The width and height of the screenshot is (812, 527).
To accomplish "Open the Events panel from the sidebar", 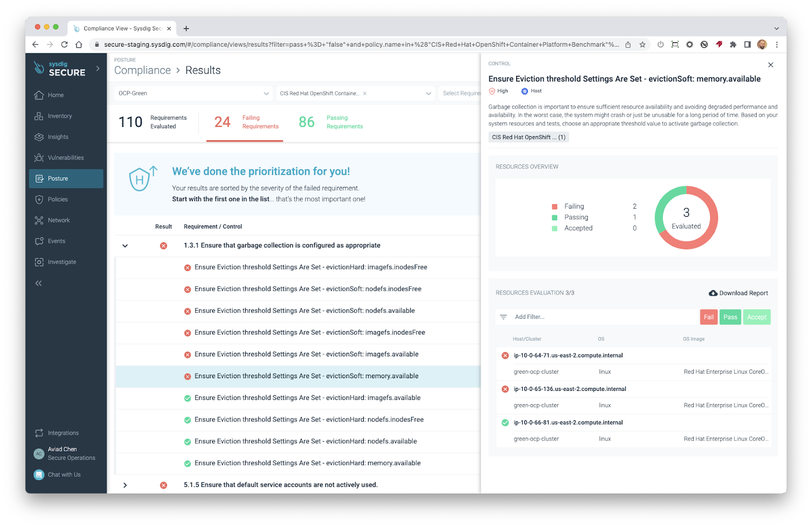I will pyautogui.click(x=56, y=241).
